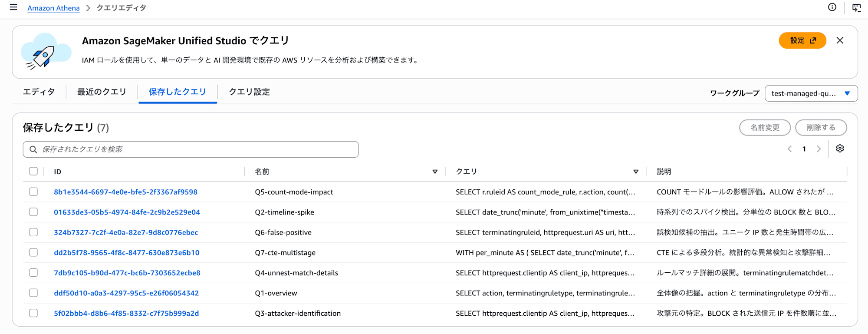Open the CloudShell icon in top bar
Screen dimensions: 868x334
tap(856, 8)
